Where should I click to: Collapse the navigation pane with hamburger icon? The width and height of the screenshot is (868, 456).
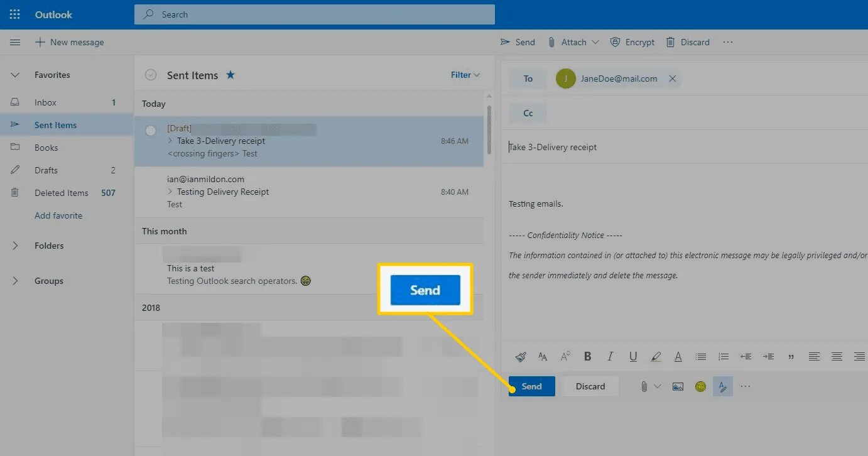(x=15, y=42)
